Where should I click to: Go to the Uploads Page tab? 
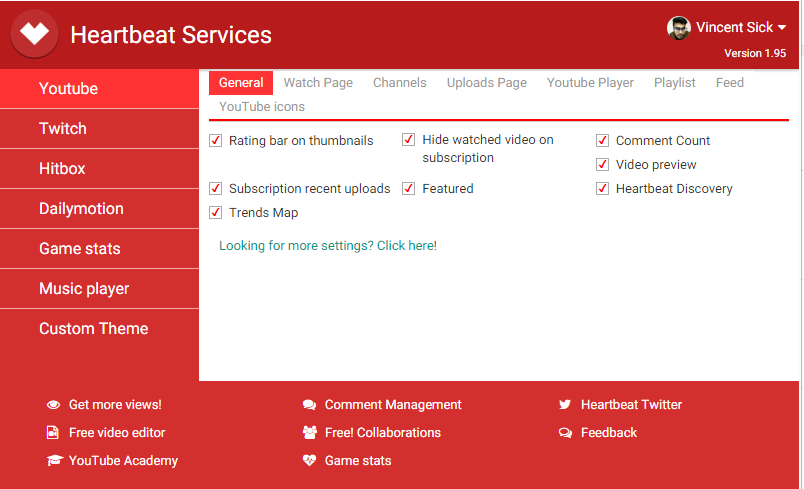click(x=487, y=83)
